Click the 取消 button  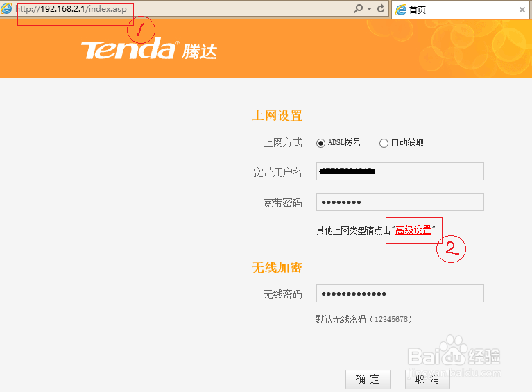point(427,380)
